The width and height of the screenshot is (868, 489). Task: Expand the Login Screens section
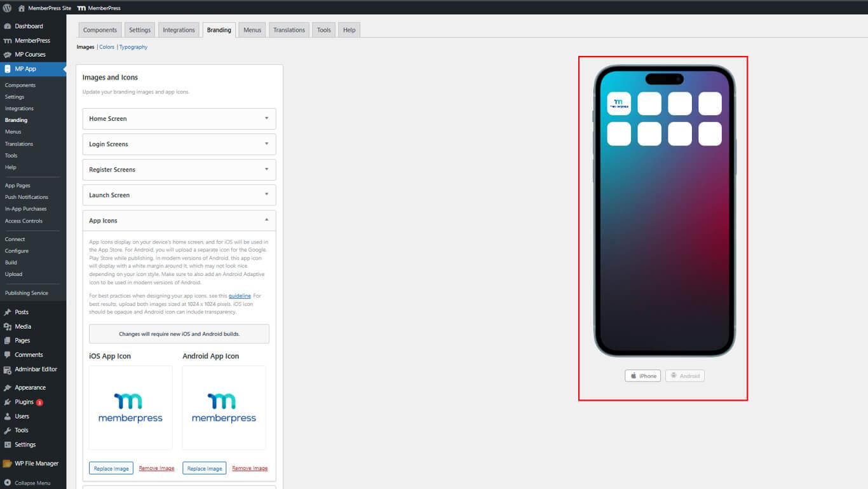tap(179, 144)
